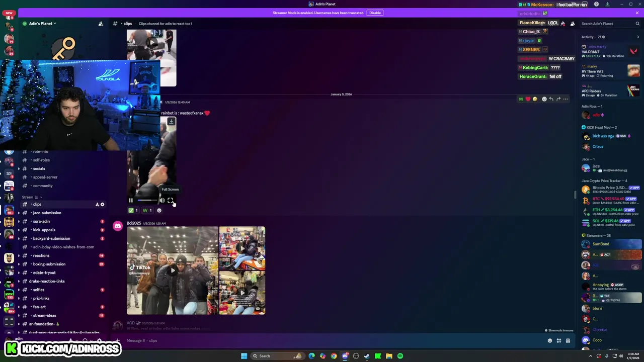This screenshot has width=644, height=362.
Task: Forward the hovered message
Action: click(x=558, y=99)
